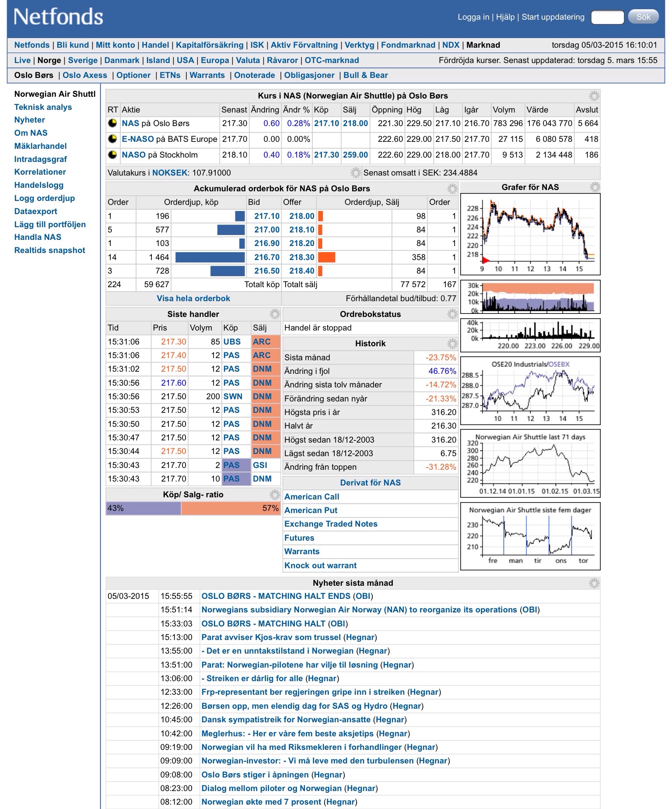Viewport: 672px width, 809px height.
Task: Click gear icon in Kurs i NAS header
Action: pos(594,96)
